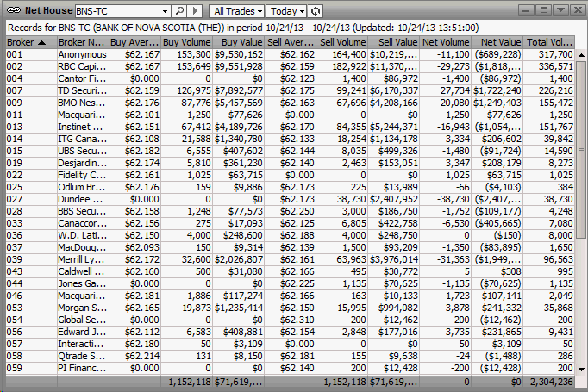The image size is (588, 392).
Task: Sort by the Sell Volume column header
Action: 342,42
